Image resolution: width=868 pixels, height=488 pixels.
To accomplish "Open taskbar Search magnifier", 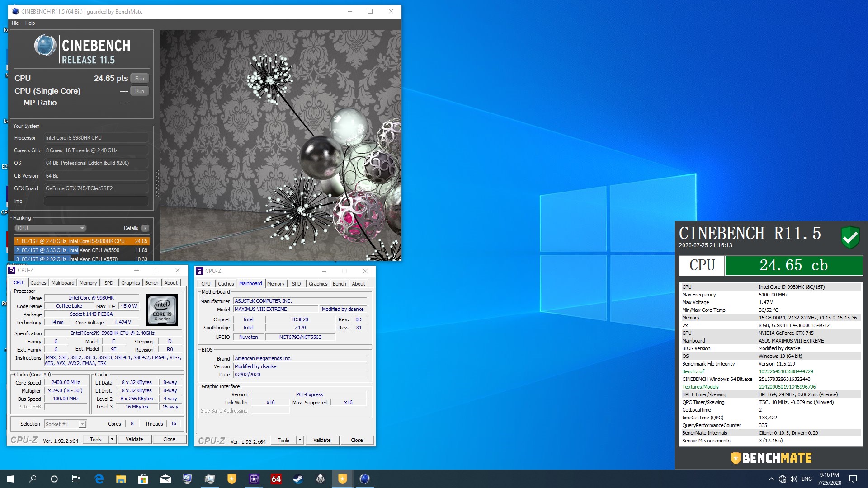I will pyautogui.click(x=33, y=479).
